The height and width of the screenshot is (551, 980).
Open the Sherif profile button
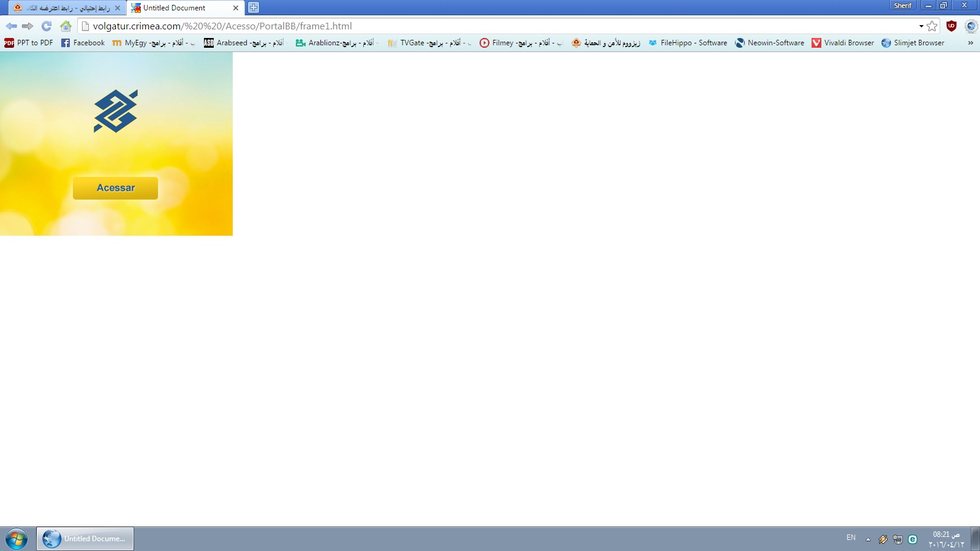click(x=902, y=6)
